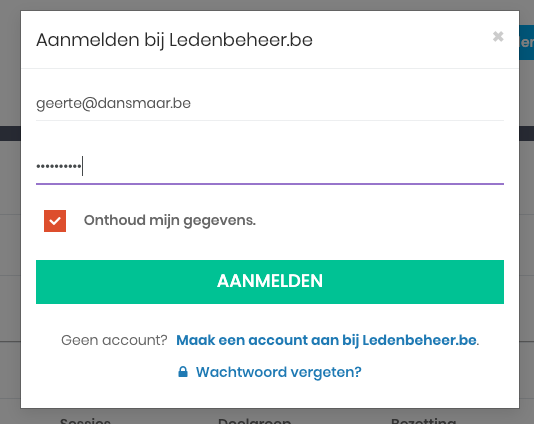Uncheck the white checkmark in the remember box
This screenshot has height=424, width=534.
(x=55, y=221)
